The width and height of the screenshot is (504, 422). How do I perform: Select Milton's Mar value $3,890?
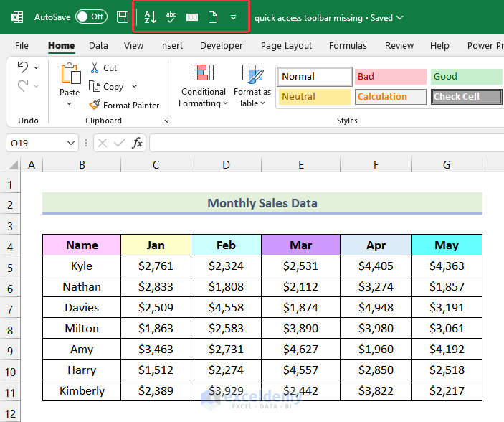pos(301,328)
